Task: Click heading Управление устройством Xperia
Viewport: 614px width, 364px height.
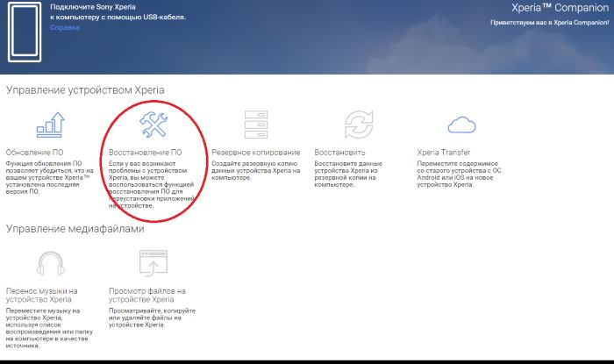Action: point(85,90)
